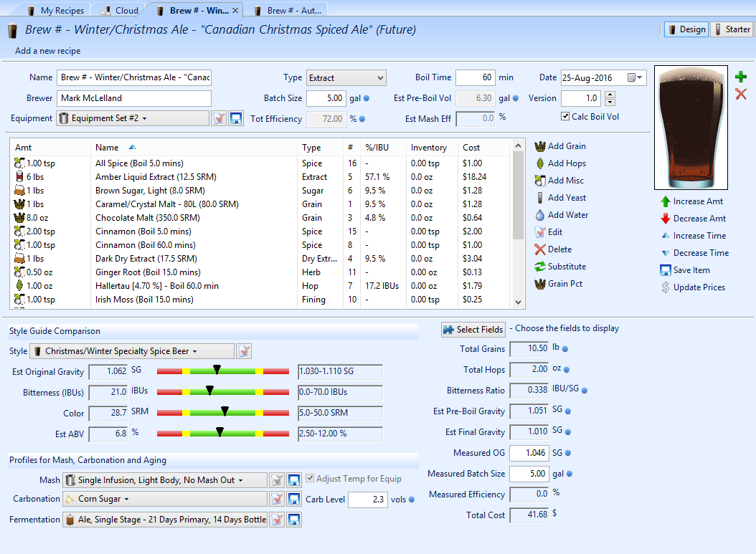The height and width of the screenshot is (554, 756).
Task: Click scroll-down arrow of ingredients list
Action: tap(519, 302)
